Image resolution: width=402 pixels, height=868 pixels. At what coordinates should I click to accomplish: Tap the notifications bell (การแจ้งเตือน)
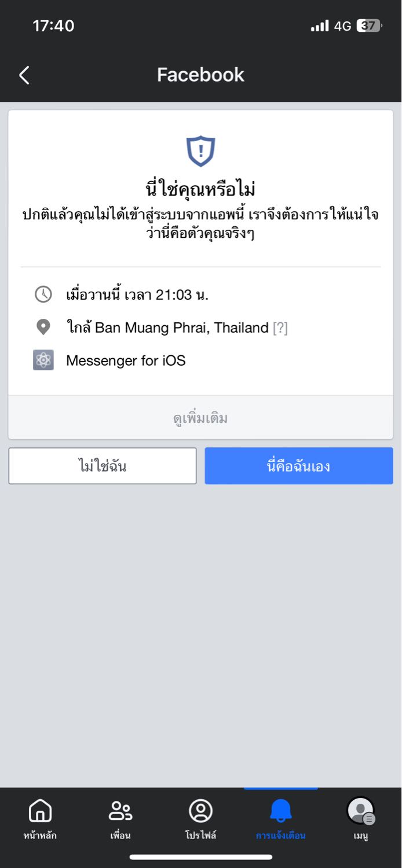coord(281,811)
